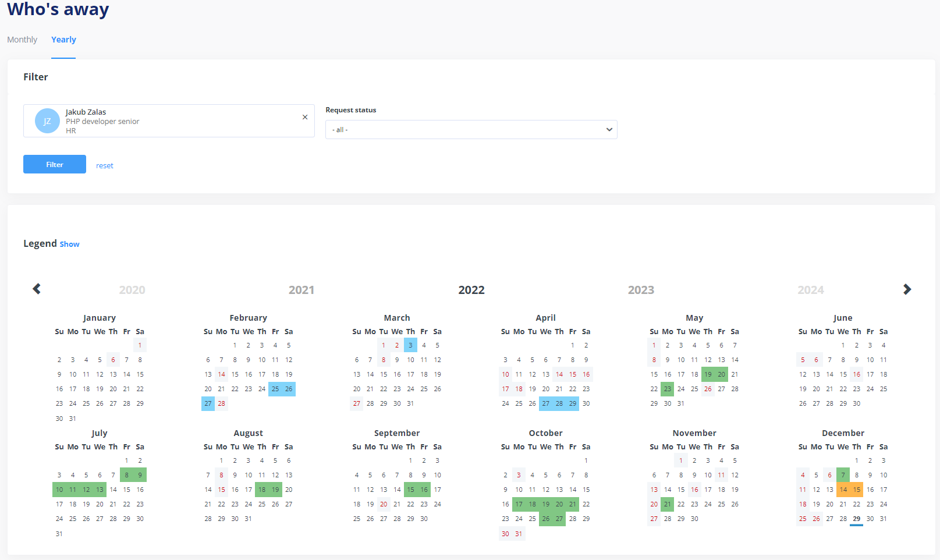Click the blue March 3 absence day
940x560 pixels.
(x=410, y=345)
